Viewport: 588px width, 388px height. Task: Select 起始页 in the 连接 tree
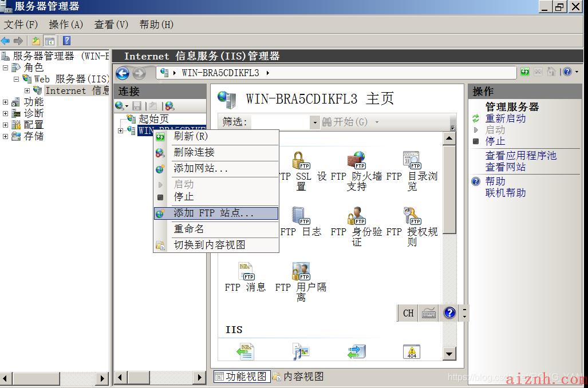click(154, 119)
